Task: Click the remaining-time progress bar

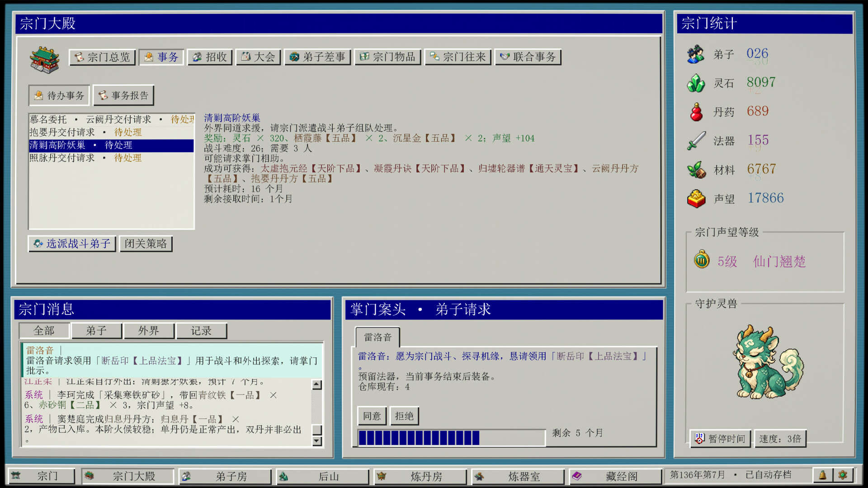Action: tap(452, 438)
